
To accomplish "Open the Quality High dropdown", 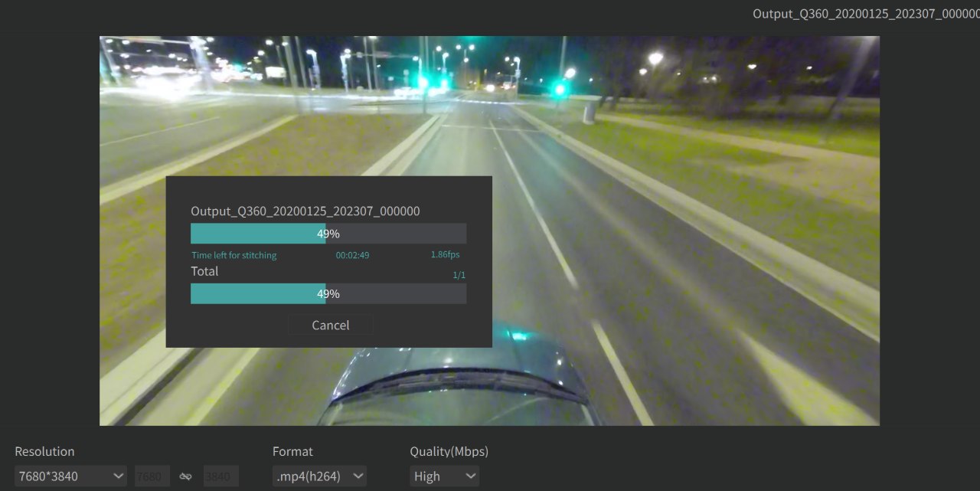I will tap(444, 476).
